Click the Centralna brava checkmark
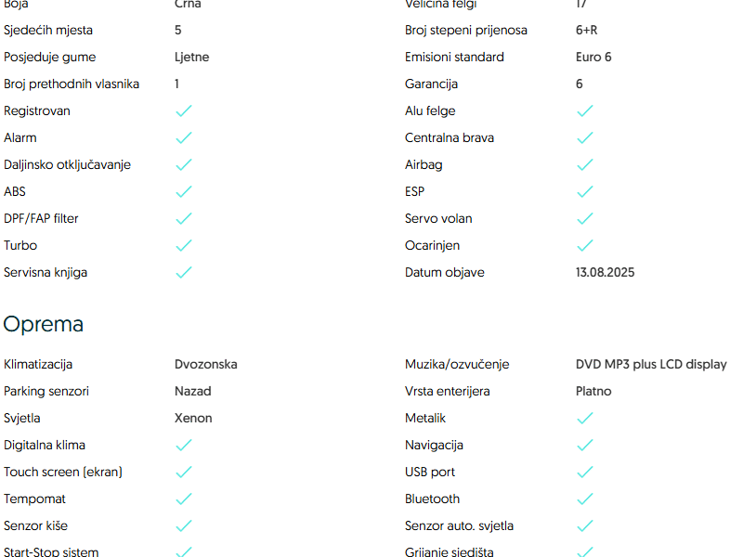 tap(584, 138)
